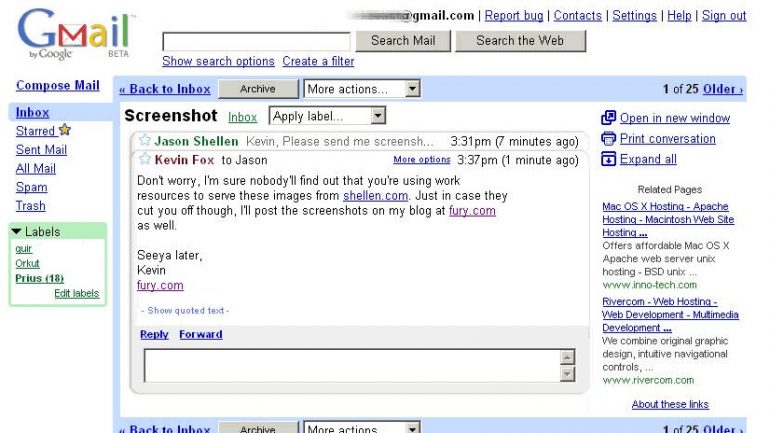The width and height of the screenshot is (770, 433).
Task: Click the Gmail logo
Action: point(76,34)
